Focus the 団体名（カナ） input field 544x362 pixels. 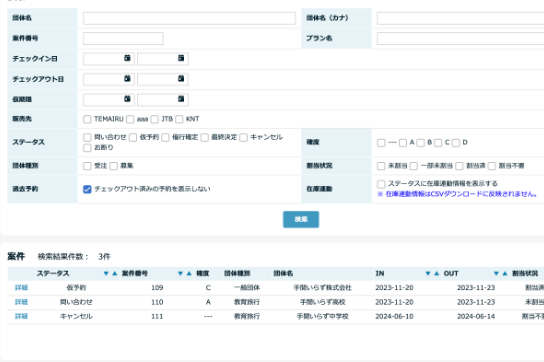point(460,18)
